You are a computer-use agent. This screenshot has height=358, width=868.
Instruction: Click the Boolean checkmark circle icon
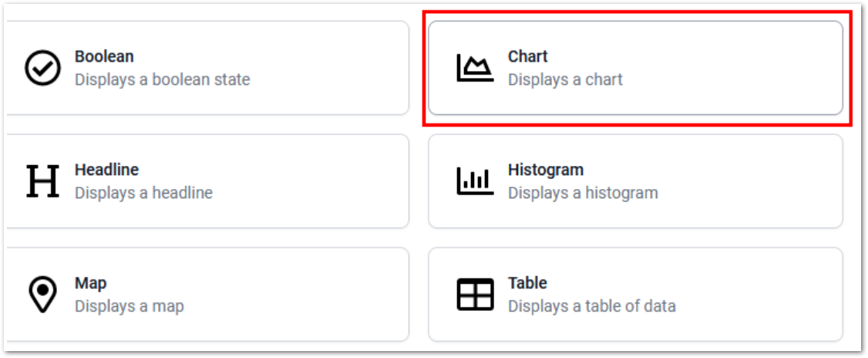42,68
